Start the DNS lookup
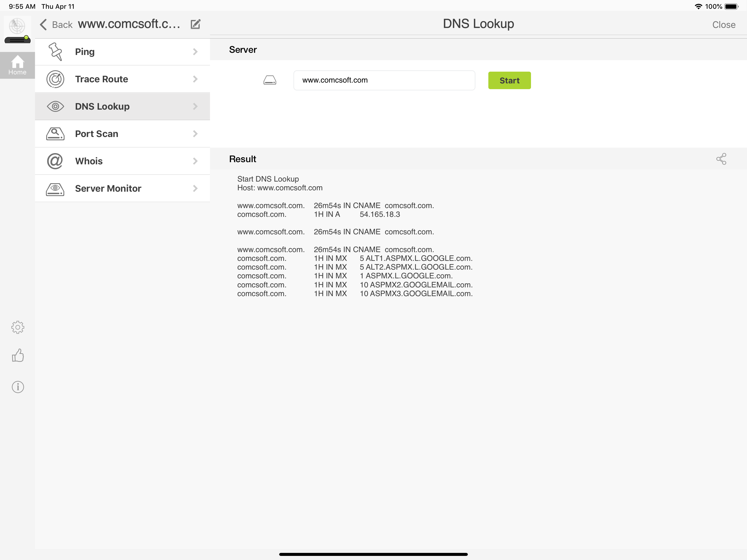Image resolution: width=747 pixels, height=560 pixels. (509, 80)
